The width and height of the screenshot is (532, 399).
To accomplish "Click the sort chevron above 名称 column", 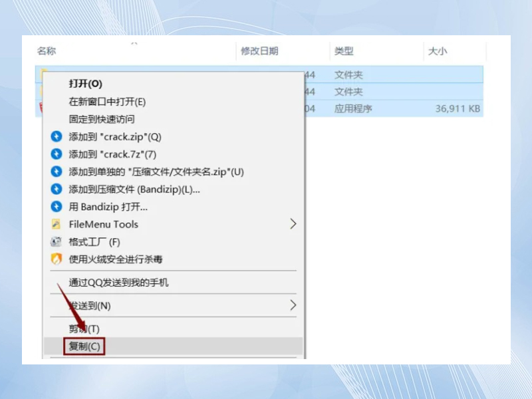I will pos(134,43).
